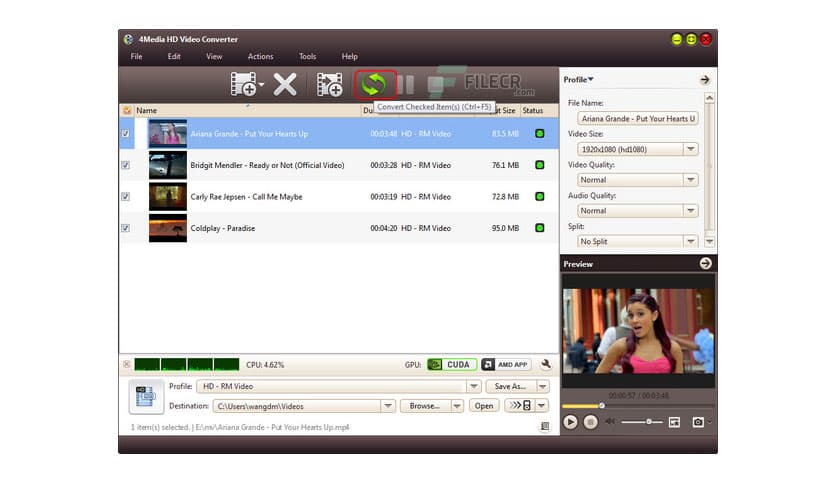Mute preview with the speaker icon
Image resolution: width=836 pixels, height=484 pixels.
(610, 422)
